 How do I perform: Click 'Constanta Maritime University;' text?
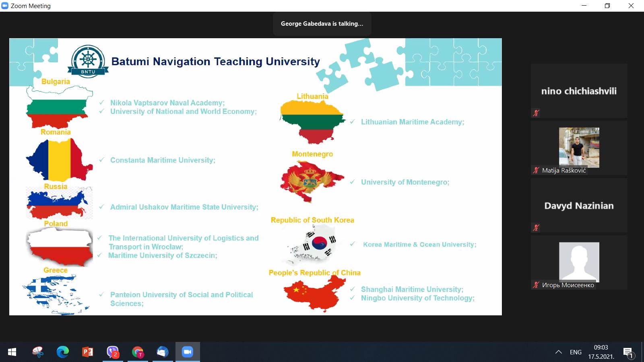(x=163, y=160)
